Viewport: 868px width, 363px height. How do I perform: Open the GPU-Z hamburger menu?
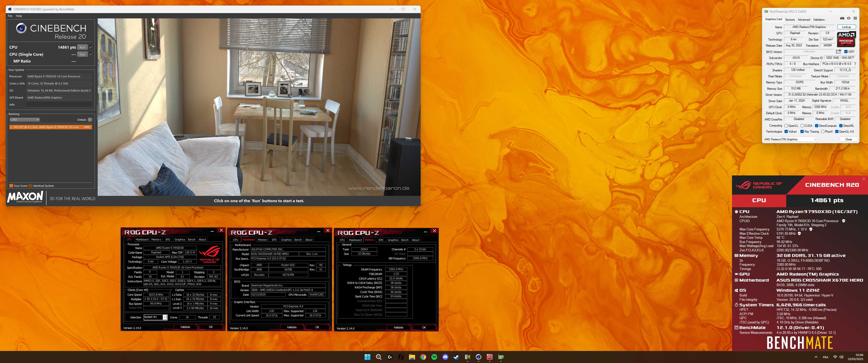tap(855, 18)
